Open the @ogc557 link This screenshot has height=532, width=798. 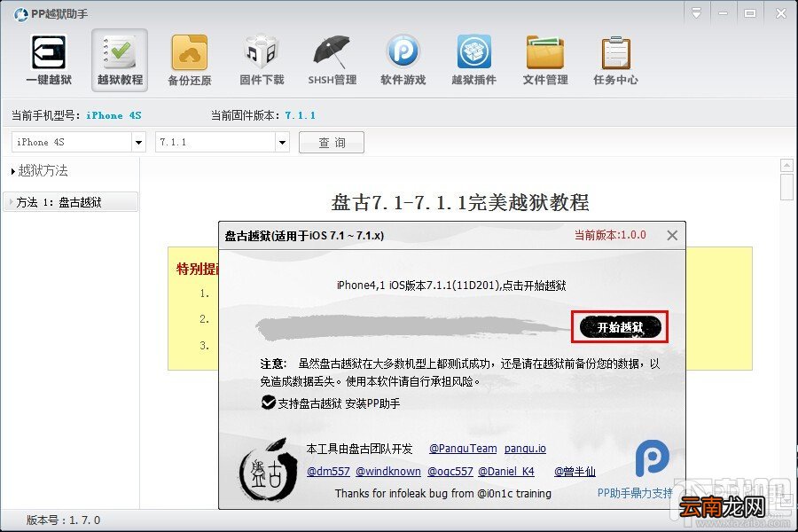[450, 472]
